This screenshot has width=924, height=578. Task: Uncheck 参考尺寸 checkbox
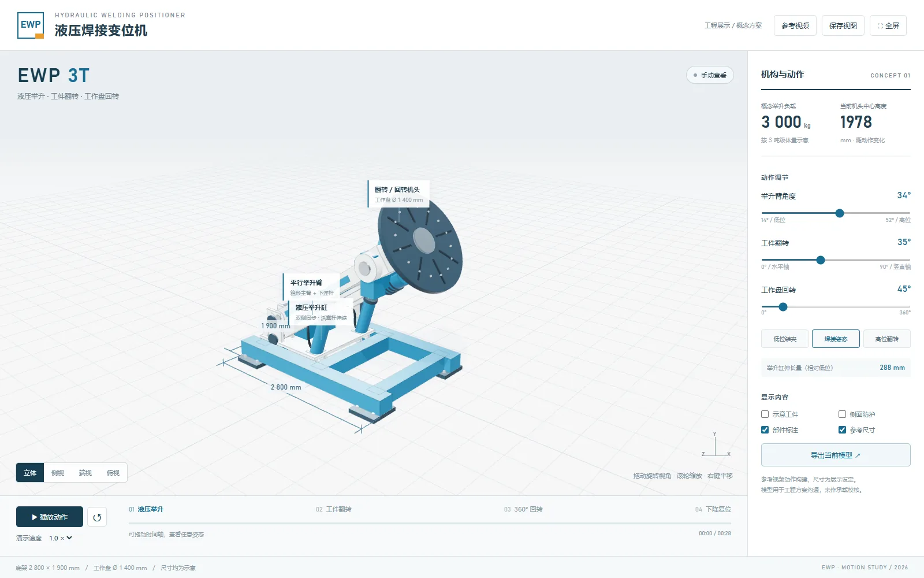pos(842,430)
